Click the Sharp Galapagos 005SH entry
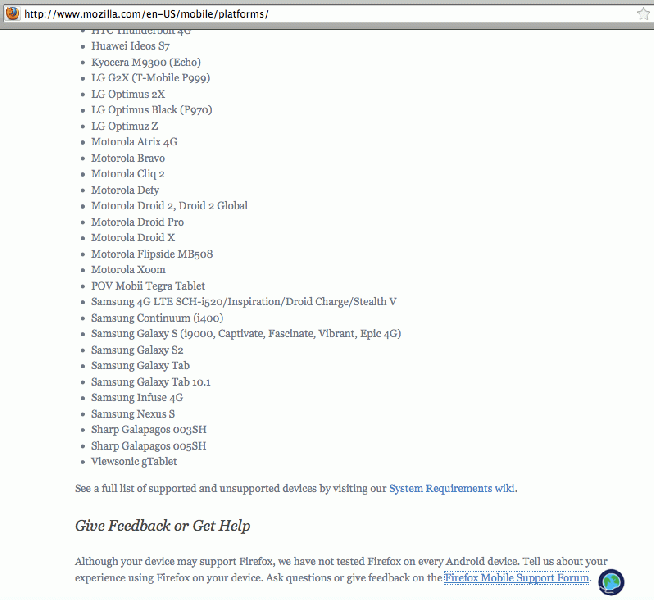 (149, 446)
